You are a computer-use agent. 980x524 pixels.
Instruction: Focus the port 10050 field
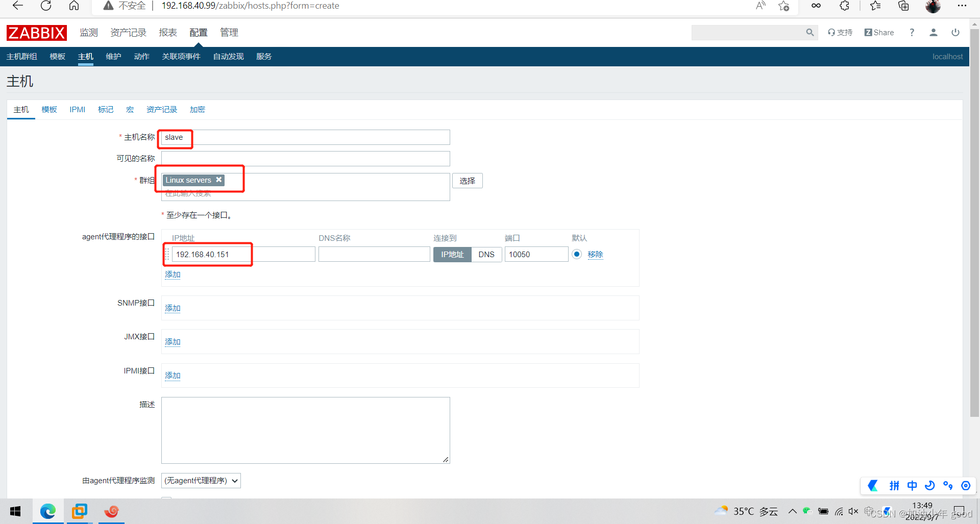point(536,254)
